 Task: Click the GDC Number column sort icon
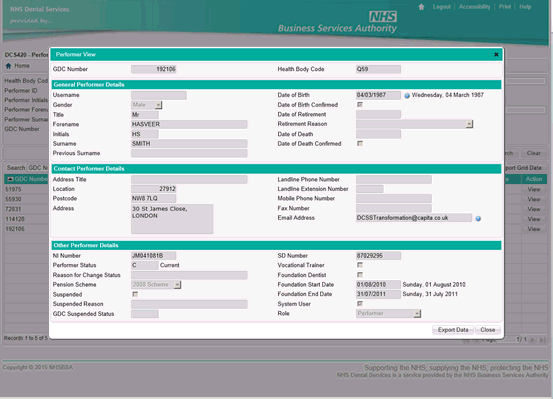click(x=10, y=179)
